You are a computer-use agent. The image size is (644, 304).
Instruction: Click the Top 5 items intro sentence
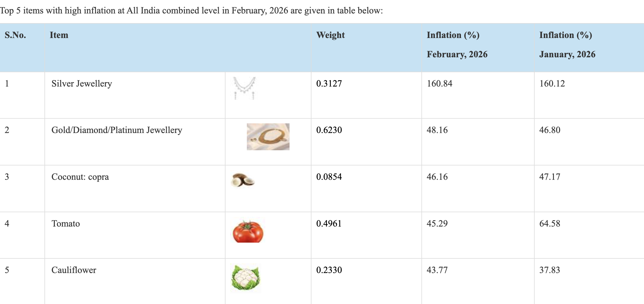coord(191,11)
